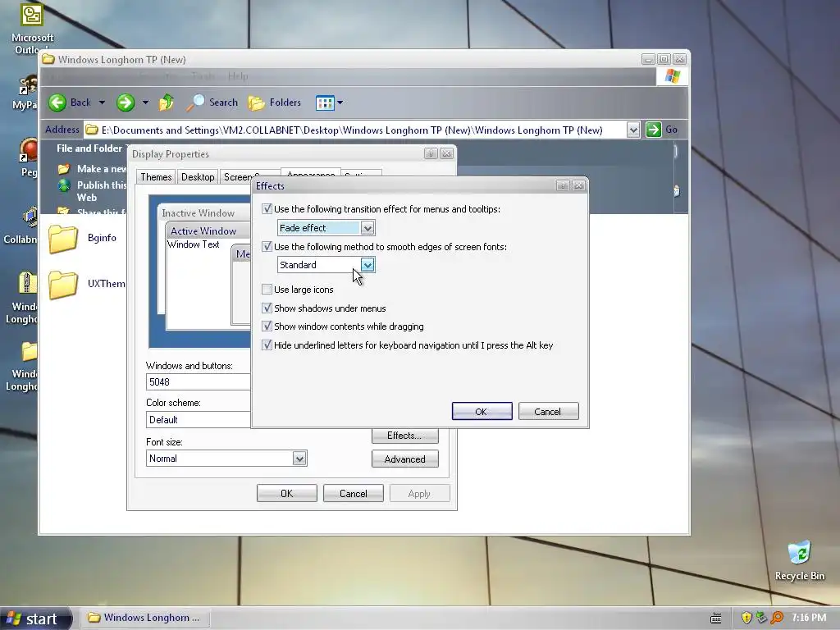The image size is (840, 630).
Task: Open the Recycle Bin desktop icon
Action: click(799, 553)
